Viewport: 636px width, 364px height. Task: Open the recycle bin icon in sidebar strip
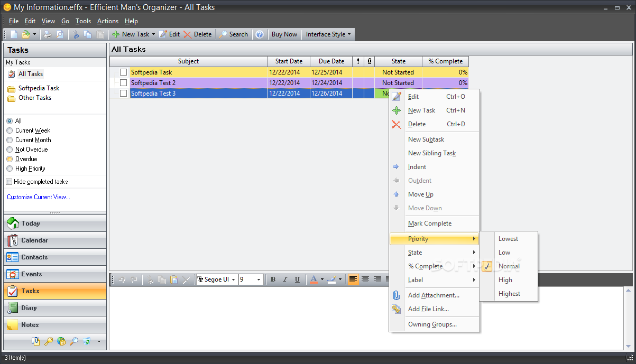(x=87, y=341)
